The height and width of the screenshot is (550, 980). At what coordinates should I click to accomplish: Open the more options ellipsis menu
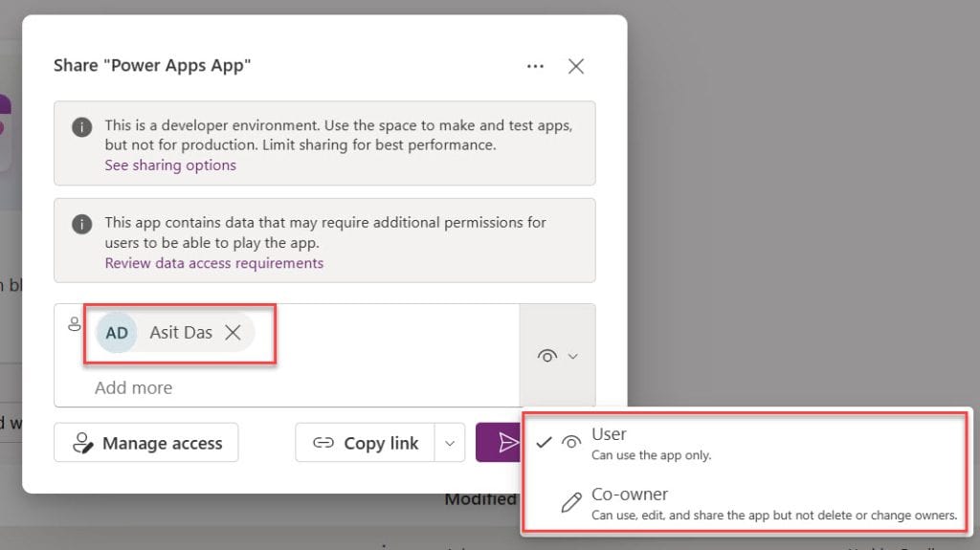535,66
